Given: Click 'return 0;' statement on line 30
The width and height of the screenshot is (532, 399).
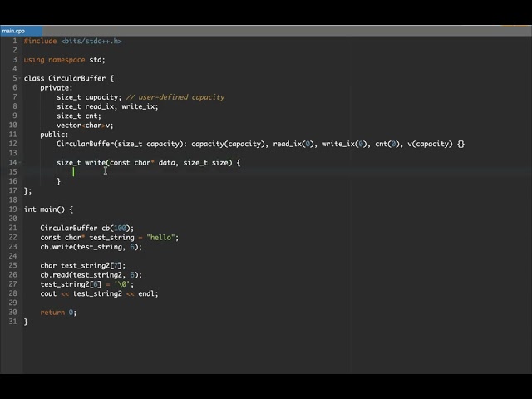Looking at the screenshot, I should pyautogui.click(x=58, y=313).
